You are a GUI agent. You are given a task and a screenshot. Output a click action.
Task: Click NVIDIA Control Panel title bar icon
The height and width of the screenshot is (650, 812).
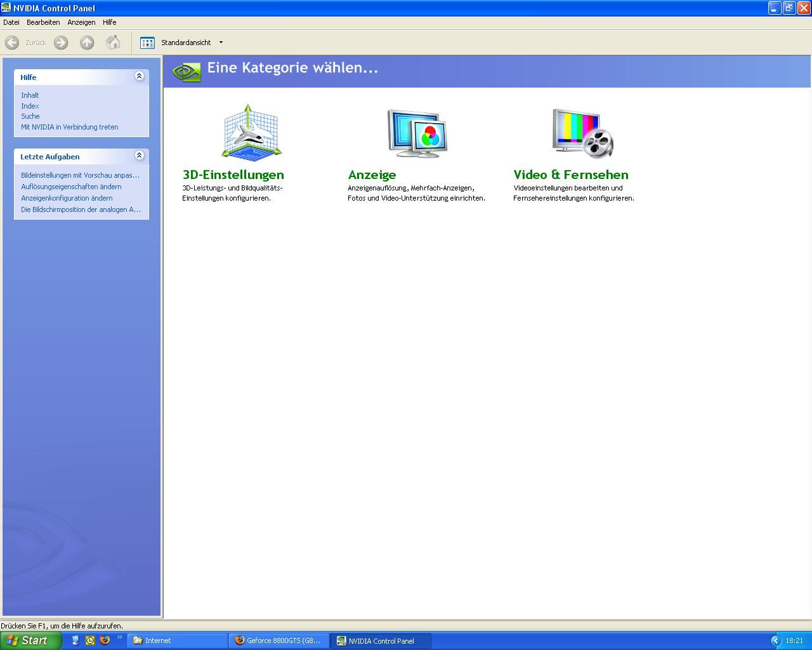(6, 8)
